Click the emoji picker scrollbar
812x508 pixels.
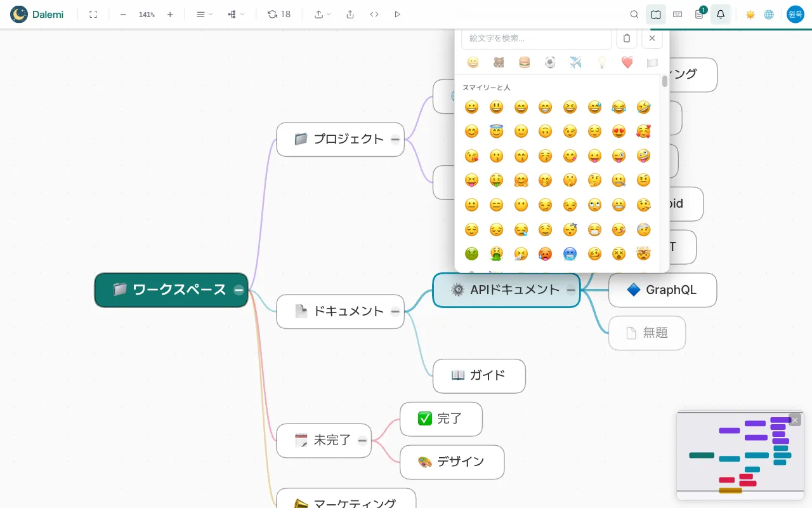point(664,81)
